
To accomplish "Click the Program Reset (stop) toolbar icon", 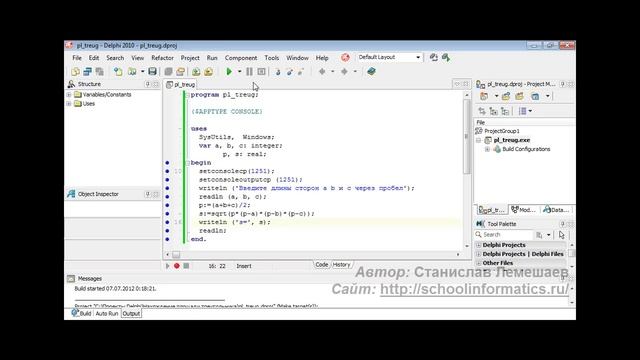I will (261, 71).
